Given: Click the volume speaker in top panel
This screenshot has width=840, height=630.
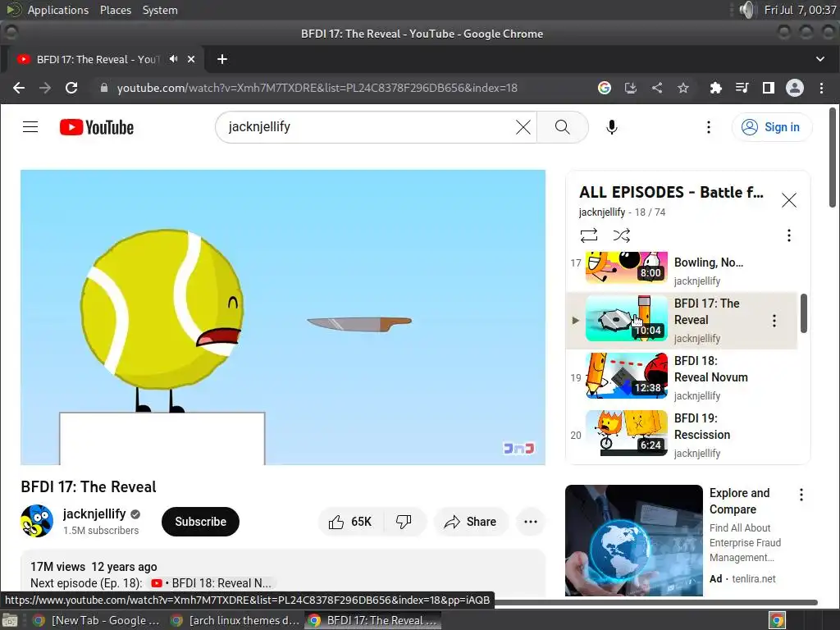Looking at the screenshot, I should click(746, 10).
